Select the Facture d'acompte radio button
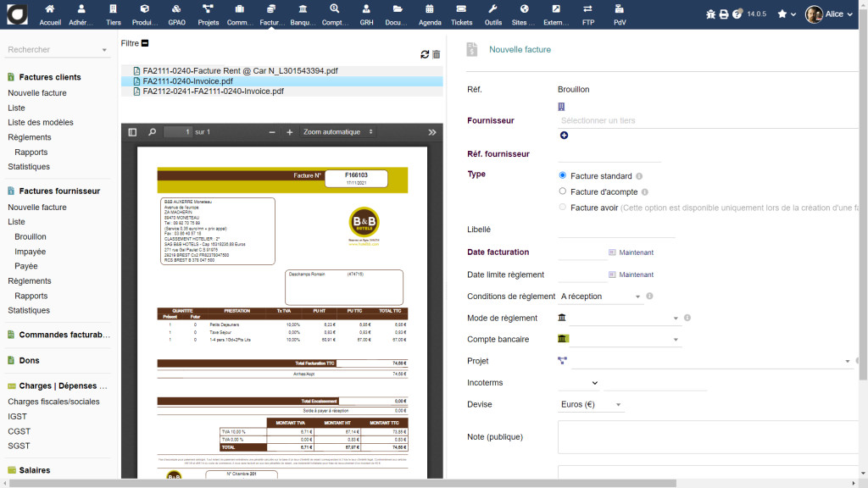Viewport: 868px width, 488px height. click(x=564, y=192)
